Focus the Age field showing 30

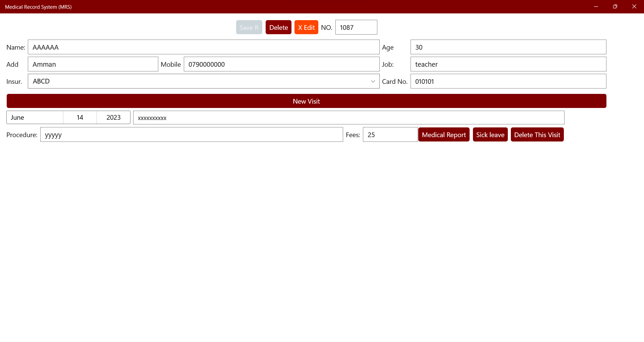[508, 47]
